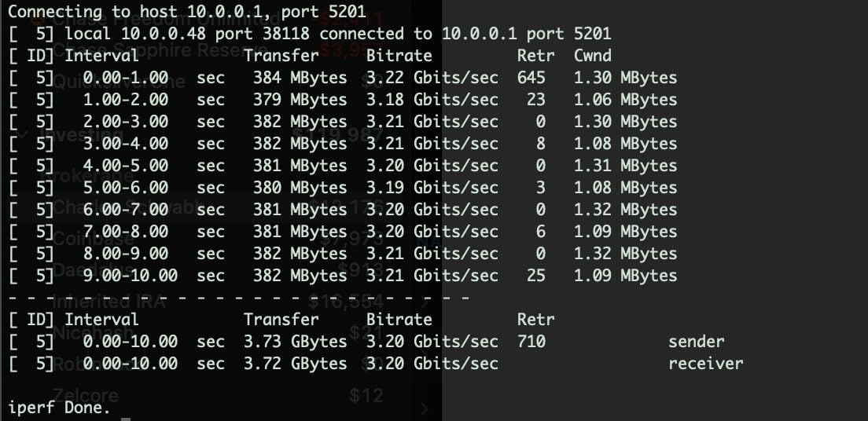Image resolution: width=868 pixels, height=421 pixels.
Task: Click the word "sender" in the summary
Action: pos(696,342)
